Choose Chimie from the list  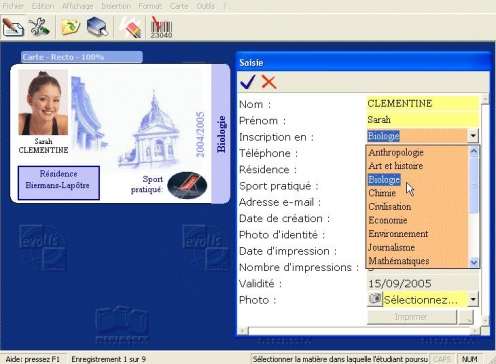tap(382, 193)
